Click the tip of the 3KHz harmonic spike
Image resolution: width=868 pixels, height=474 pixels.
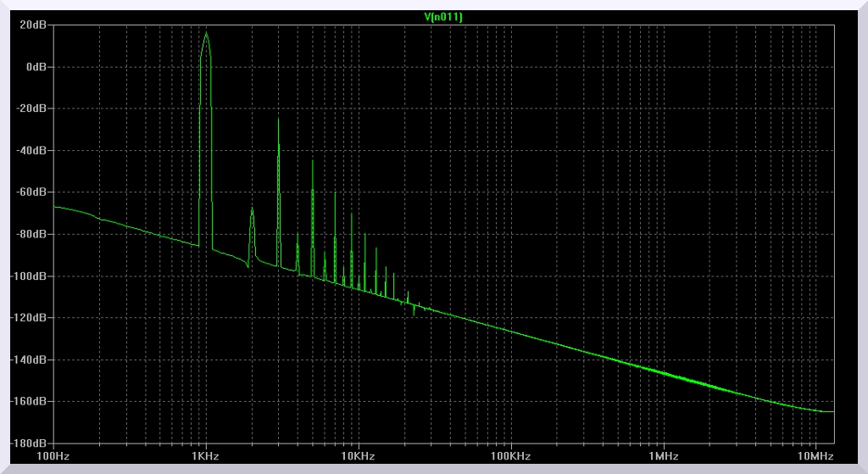tap(278, 118)
